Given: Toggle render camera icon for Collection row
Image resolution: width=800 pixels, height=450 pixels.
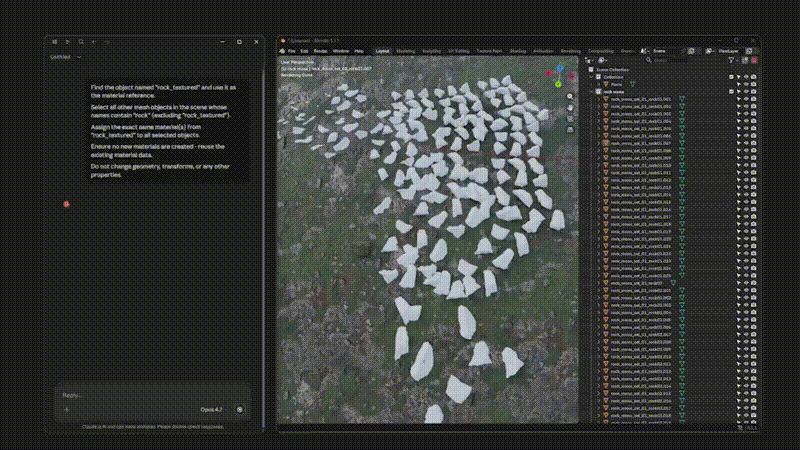Looking at the screenshot, I should tap(753, 77).
